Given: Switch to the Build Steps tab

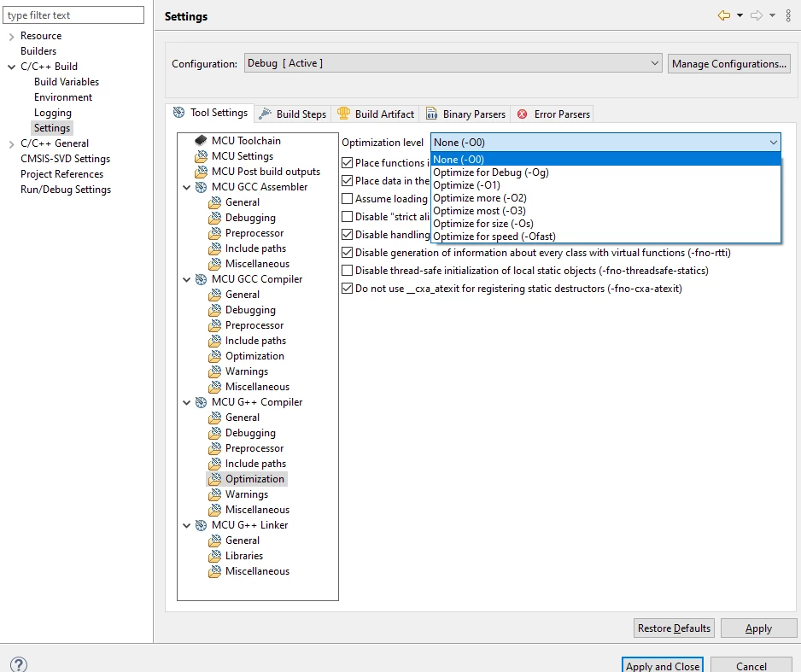Looking at the screenshot, I should [293, 114].
